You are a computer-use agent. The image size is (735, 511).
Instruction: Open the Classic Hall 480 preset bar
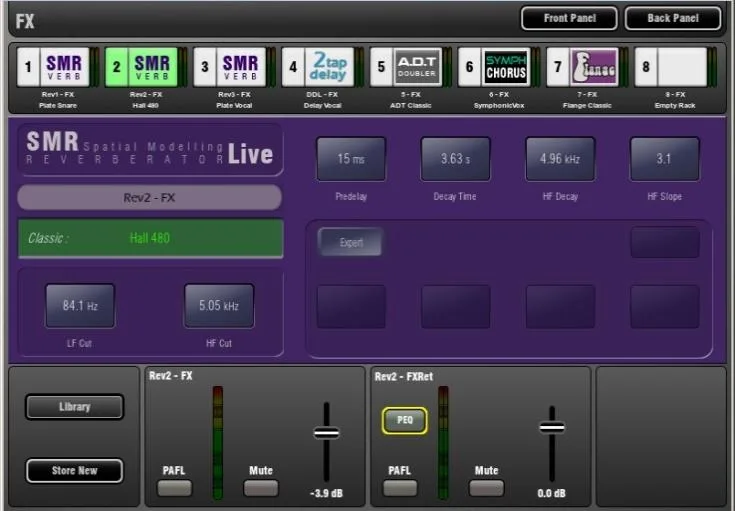(150, 238)
